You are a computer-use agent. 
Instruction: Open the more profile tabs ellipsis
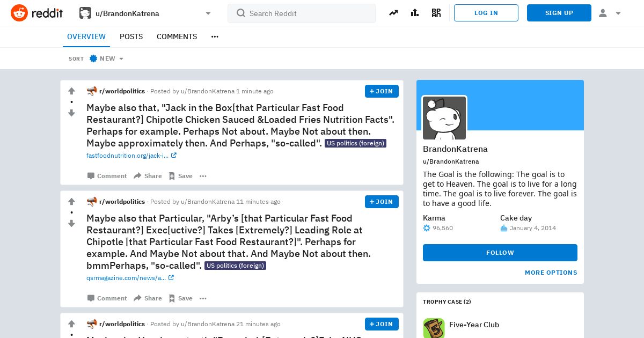(215, 36)
